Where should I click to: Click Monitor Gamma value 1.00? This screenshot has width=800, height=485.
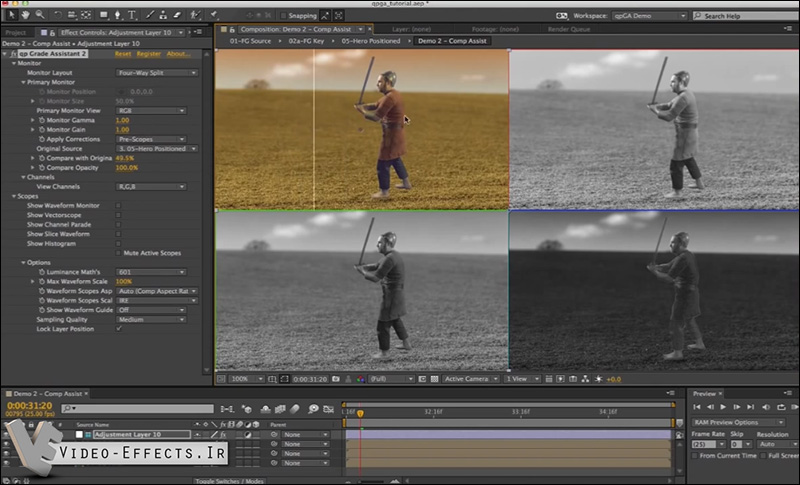tap(122, 120)
